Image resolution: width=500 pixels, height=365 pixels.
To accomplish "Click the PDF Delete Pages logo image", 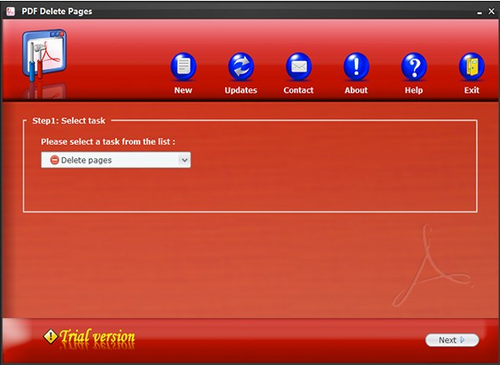I will point(44,56).
